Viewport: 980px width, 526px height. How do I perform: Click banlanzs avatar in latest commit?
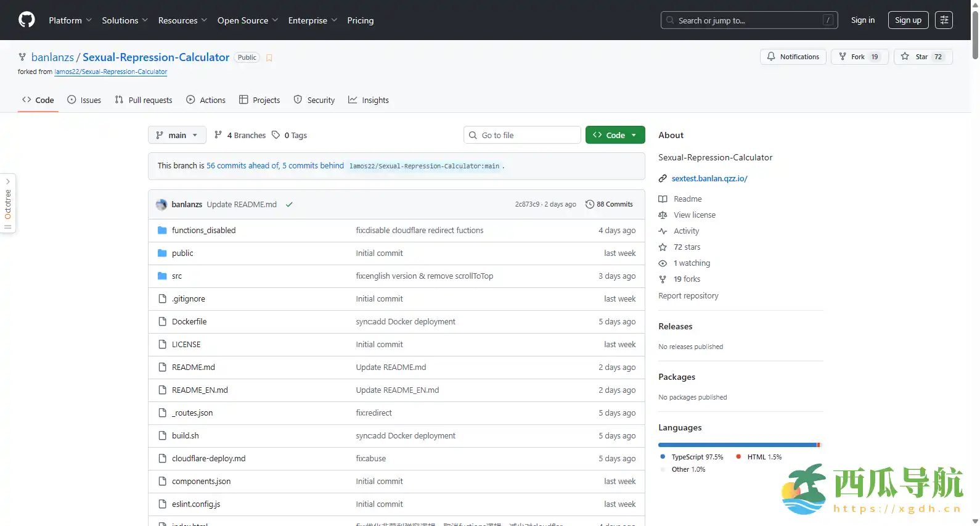click(161, 205)
